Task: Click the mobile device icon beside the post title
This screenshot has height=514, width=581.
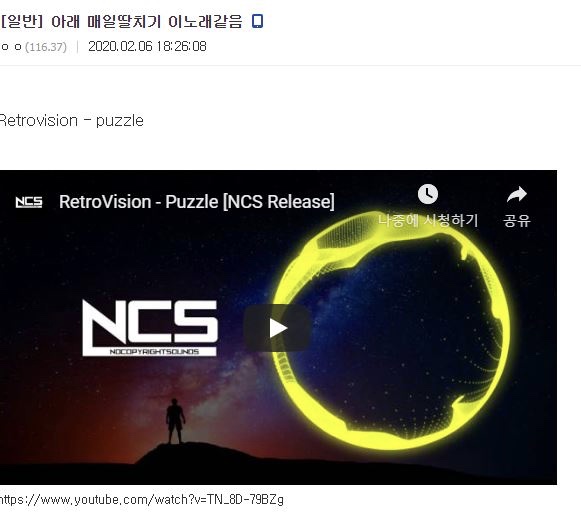Action: [x=257, y=21]
